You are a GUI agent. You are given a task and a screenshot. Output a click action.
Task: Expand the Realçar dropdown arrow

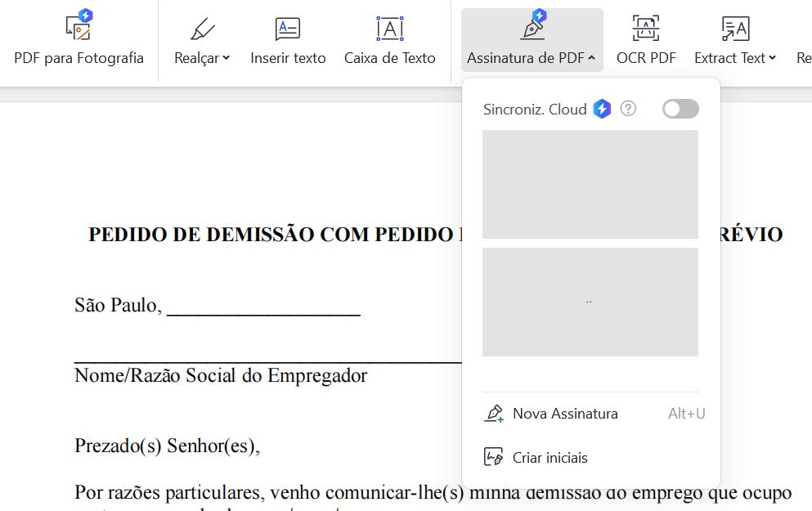pos(227,58)
